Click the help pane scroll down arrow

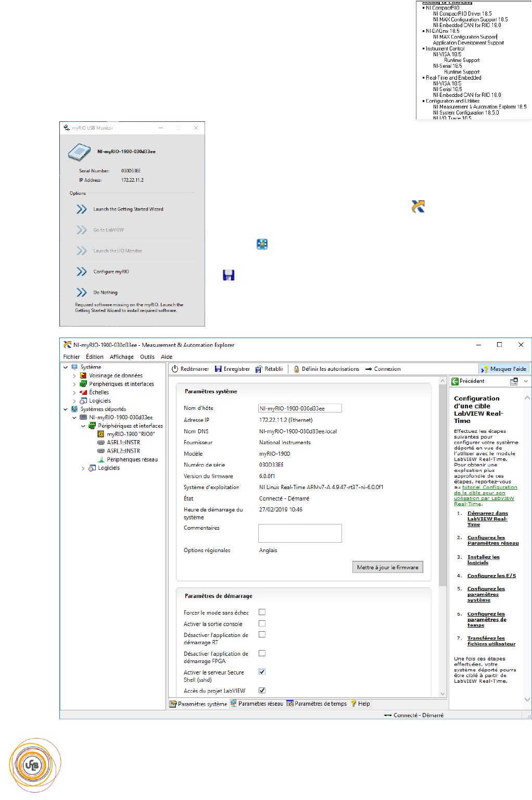coord(527,699)
